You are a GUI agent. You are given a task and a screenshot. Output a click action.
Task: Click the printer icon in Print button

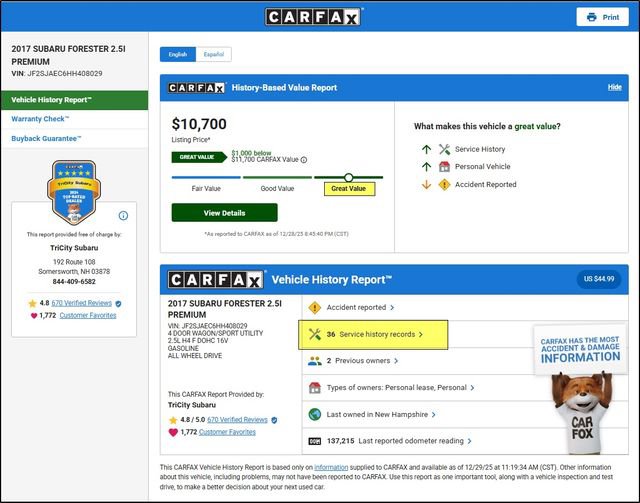(591, 17)
